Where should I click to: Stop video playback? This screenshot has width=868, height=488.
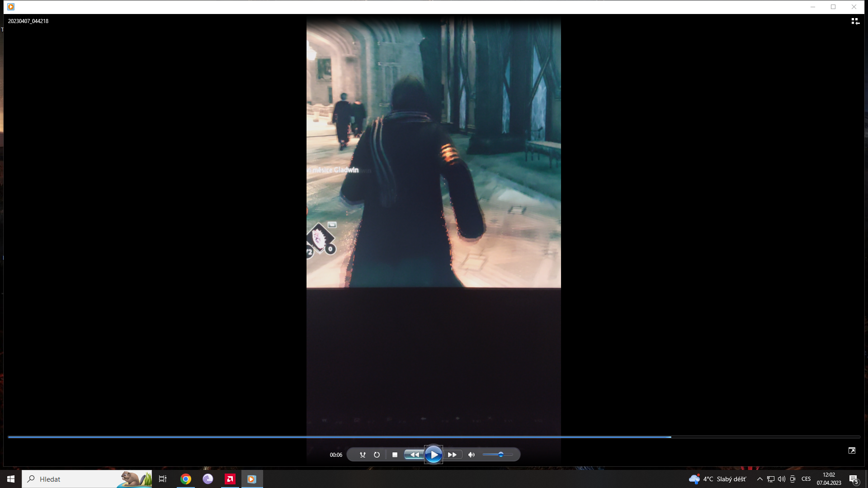coord(395,455)
